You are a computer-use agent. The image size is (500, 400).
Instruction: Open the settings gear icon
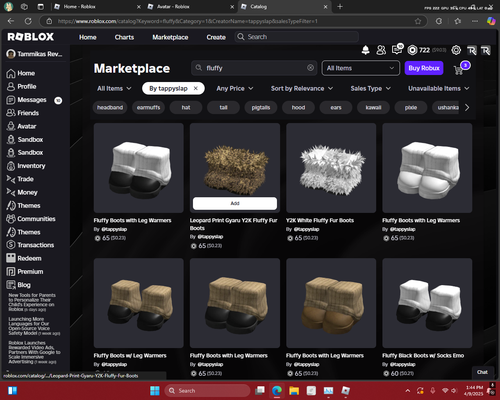coord(456,50)
